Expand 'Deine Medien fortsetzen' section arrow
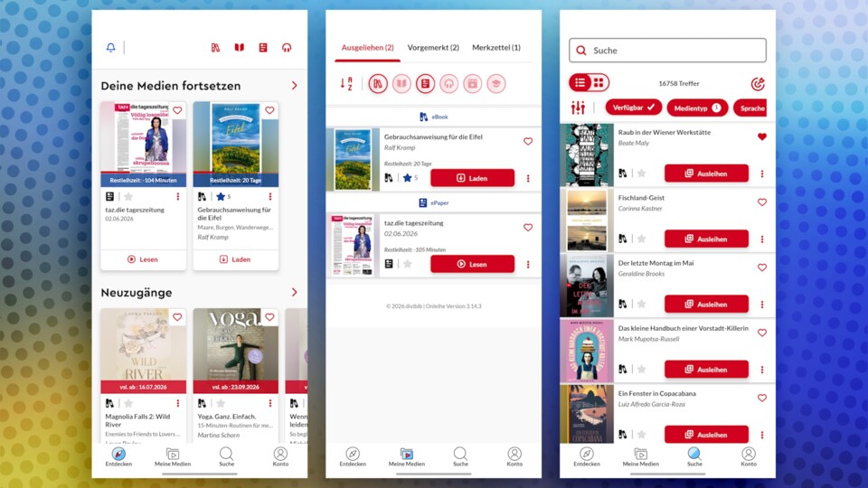 tap(294, 86)
